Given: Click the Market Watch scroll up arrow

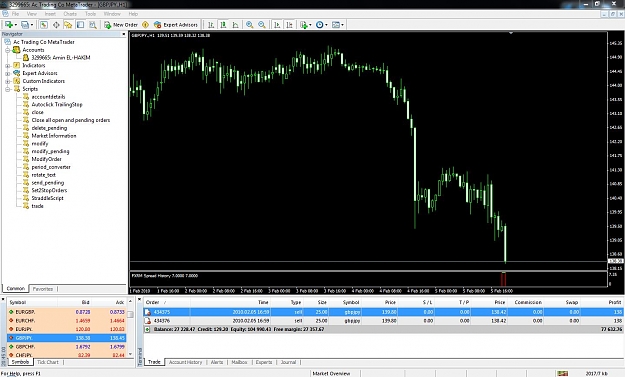Looking at the screenshot, I should (130, 302).
